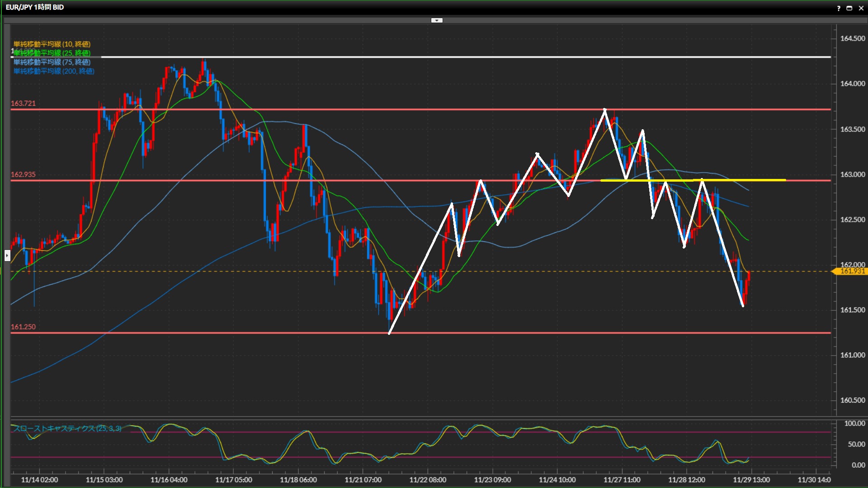Select the 単純移動平均線 (200, 終値) label
The image size is (868, 488).
click(54, 71)
